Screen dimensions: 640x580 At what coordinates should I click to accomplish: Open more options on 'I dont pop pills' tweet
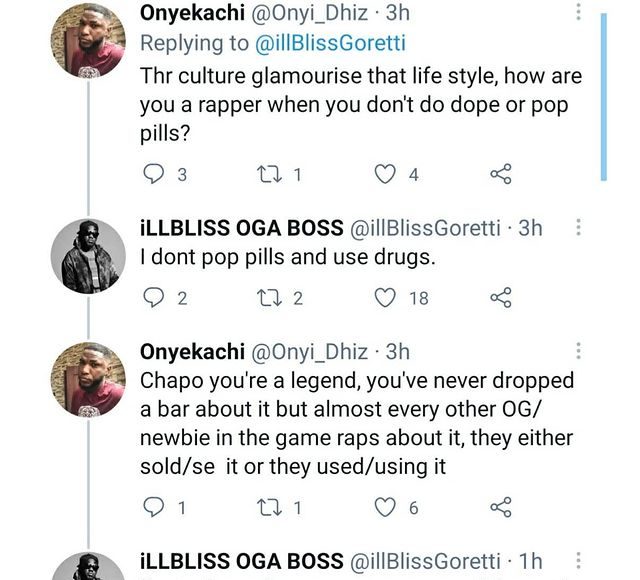pos(578,228)
